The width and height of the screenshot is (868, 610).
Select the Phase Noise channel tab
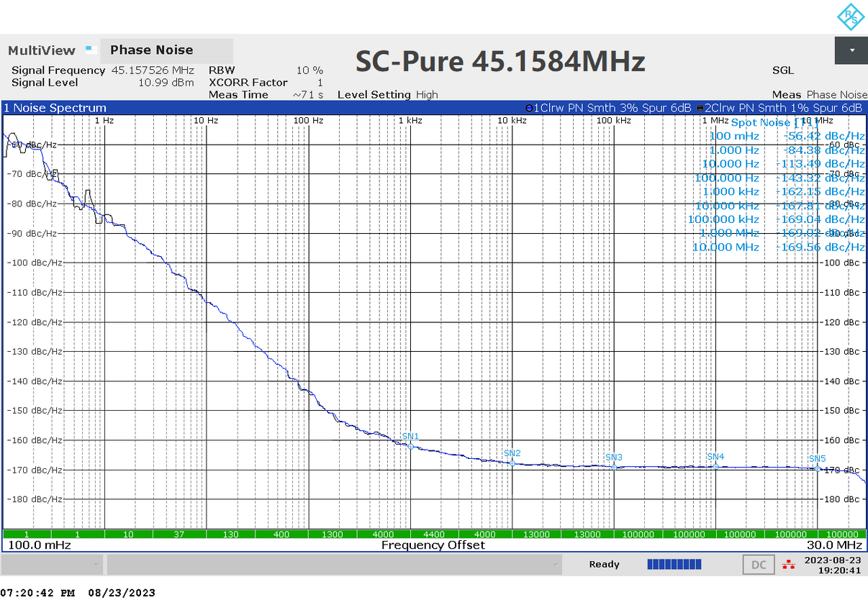click(x=151, y=50)
